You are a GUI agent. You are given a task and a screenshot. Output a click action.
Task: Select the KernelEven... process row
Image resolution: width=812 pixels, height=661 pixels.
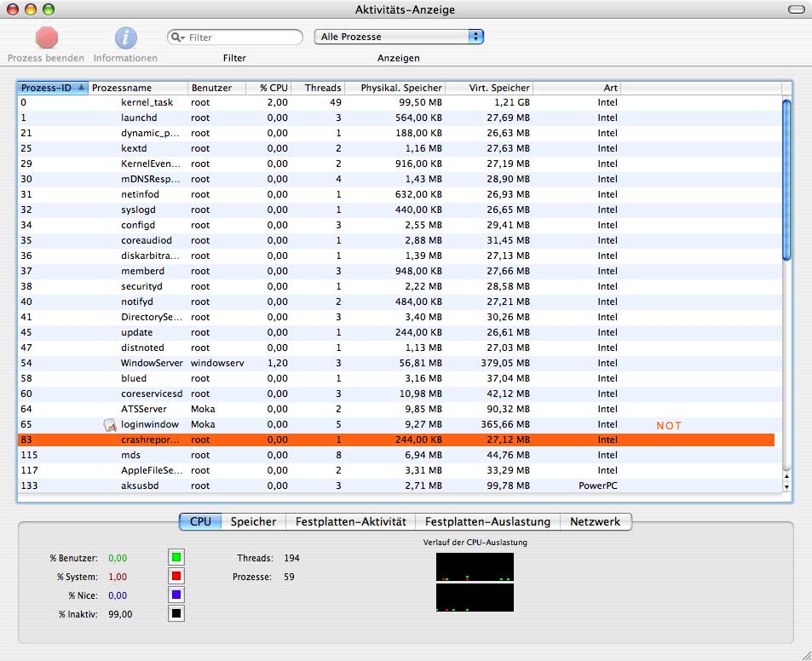tap(400, 164)
